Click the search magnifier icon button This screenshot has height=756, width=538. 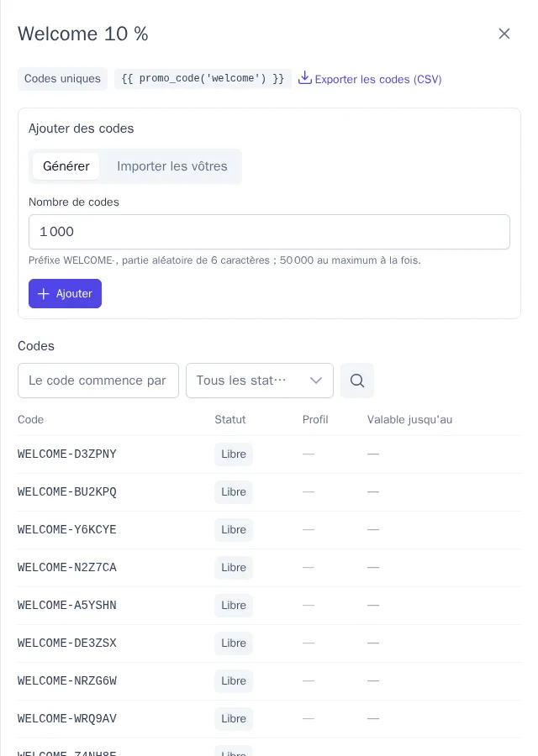[x=357, y=381]
